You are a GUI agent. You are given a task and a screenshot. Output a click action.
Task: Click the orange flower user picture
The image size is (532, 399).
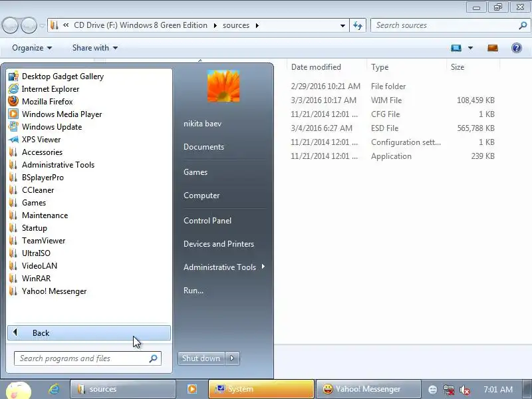coord(223,86)
